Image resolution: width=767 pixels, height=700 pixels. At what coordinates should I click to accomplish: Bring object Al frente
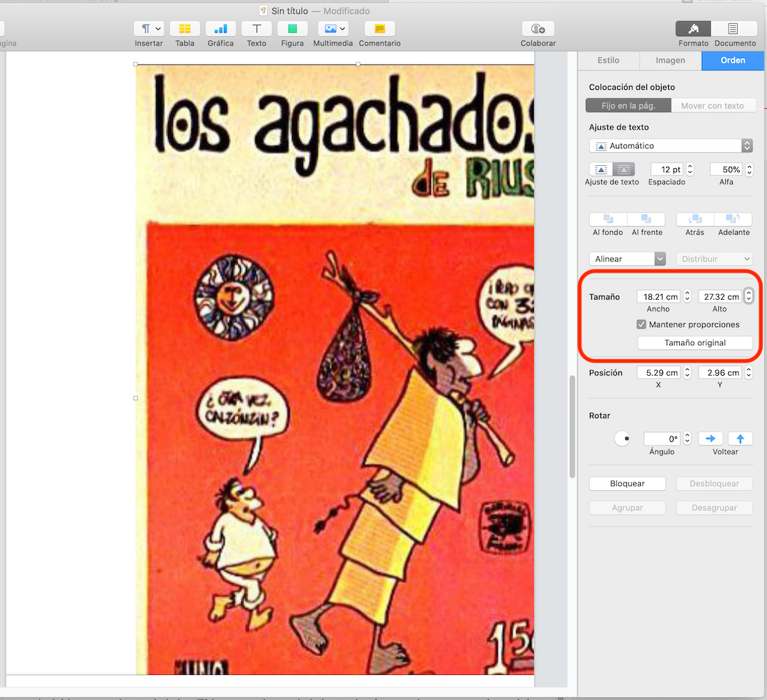coord(646,219)
